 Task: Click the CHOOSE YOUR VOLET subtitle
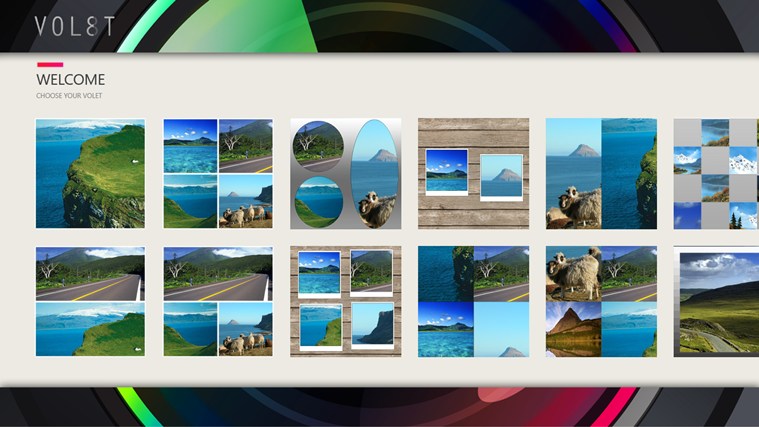(69, 96)
